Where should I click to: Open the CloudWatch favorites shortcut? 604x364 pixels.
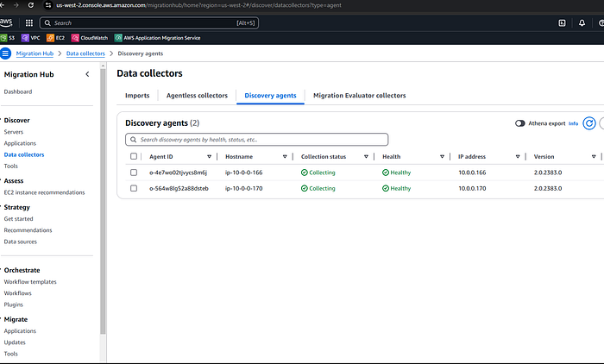click(90, 38)
